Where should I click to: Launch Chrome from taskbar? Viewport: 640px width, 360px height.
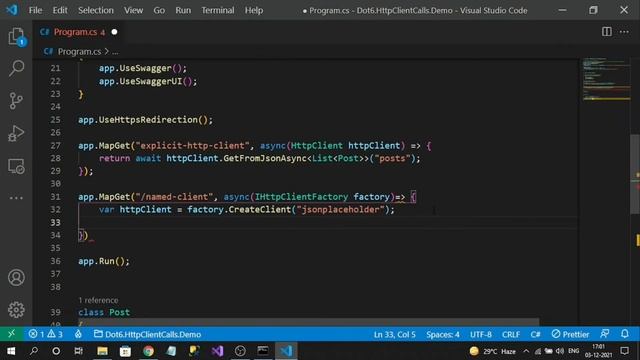(149, 351)
